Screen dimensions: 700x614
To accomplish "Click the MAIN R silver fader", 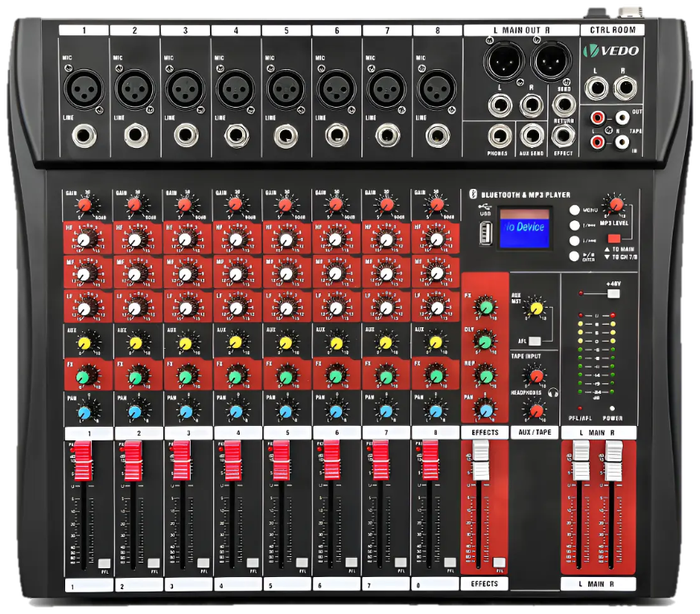I will coord(613,460).
